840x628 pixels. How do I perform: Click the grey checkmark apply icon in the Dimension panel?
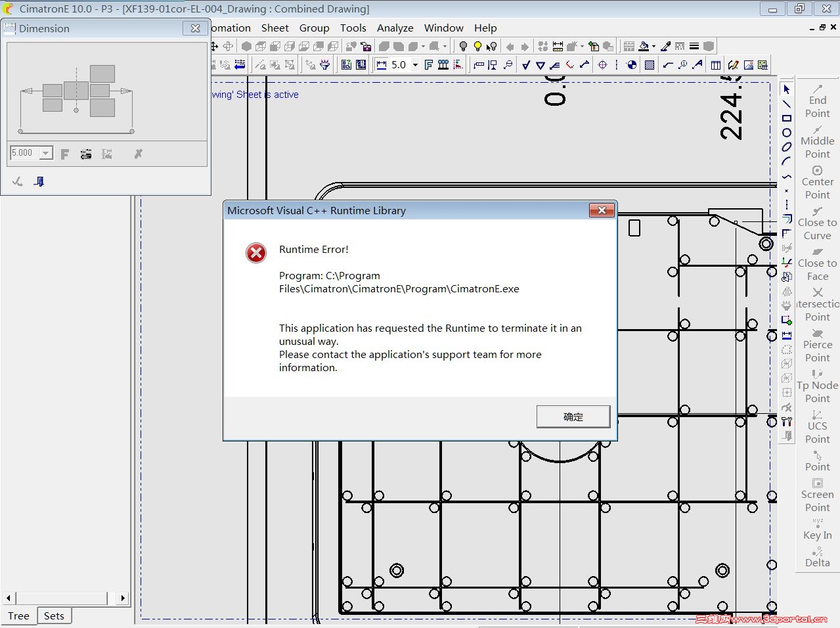click(x=18, y=181)
